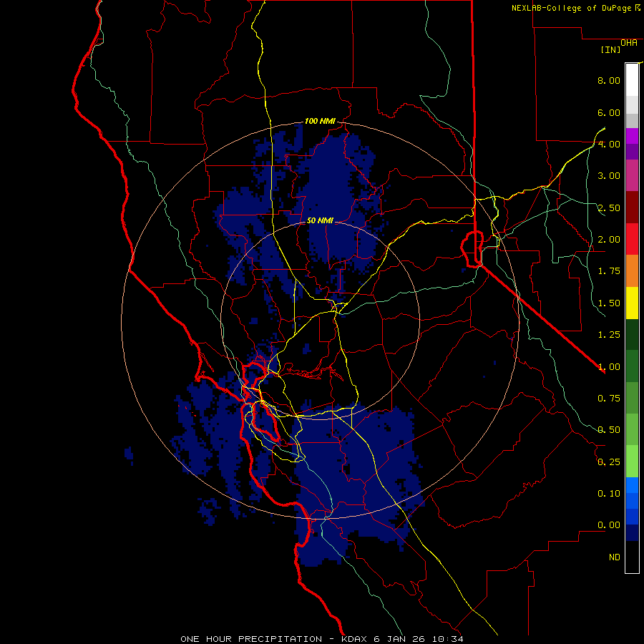Image resolution: width=644 pixels, height=644 pixels.
Task: Click the 1.00 legend value
Action: pos(609,367)
